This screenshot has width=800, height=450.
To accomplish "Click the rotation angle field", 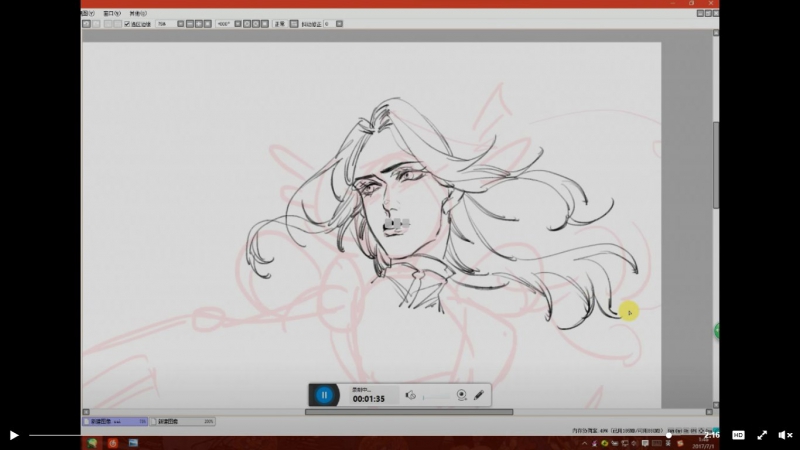I will (x=224, y=24).
